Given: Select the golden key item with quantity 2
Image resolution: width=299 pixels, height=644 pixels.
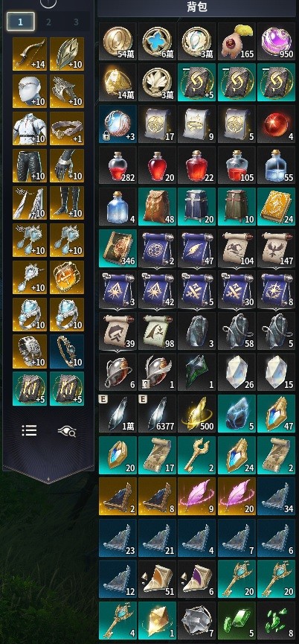Looking at the screenshot, I should click(196, 454).
